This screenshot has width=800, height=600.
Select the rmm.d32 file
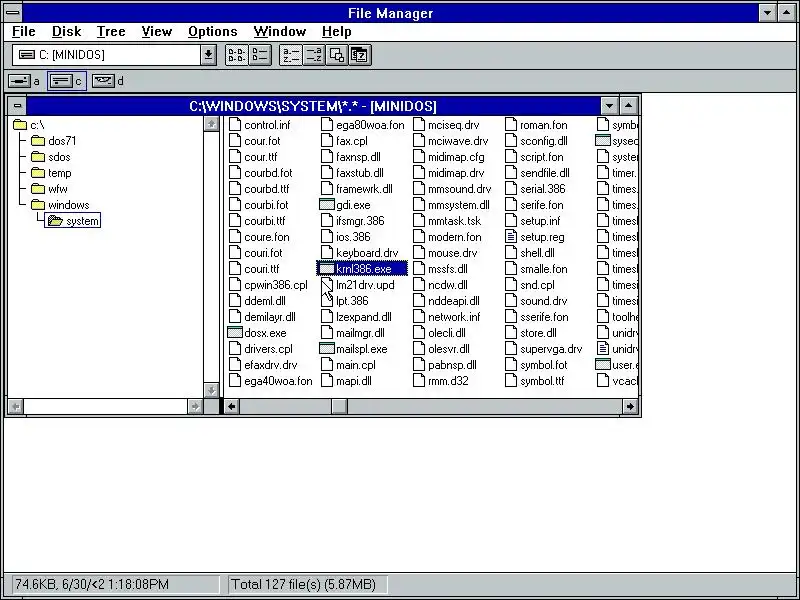pos(441,381)
